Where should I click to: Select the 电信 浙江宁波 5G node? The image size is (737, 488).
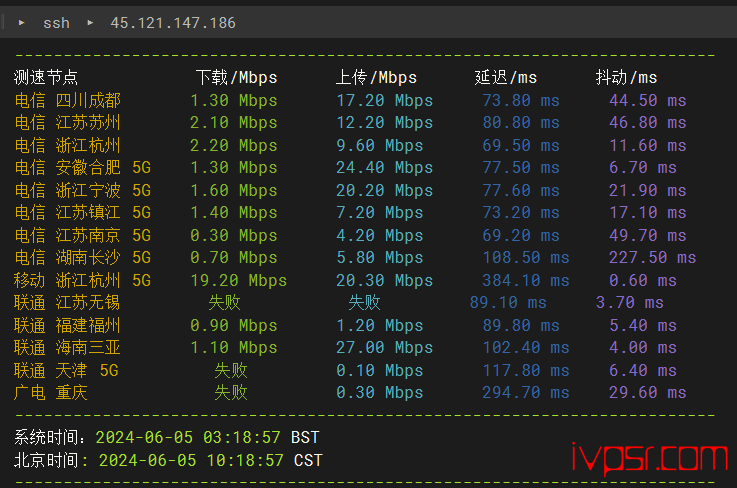(x=83, y=190)
